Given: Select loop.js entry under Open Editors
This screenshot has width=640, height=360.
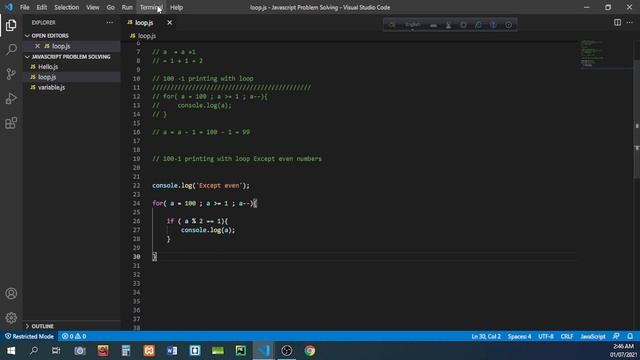Looking at the screenshot, I should coord(61,46).
